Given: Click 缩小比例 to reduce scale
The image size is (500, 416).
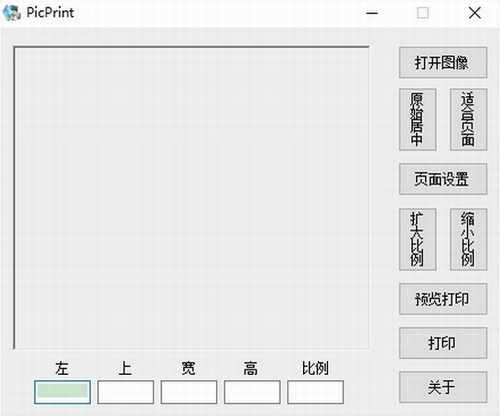Looking at the screenshot, I should pos(468,239).
